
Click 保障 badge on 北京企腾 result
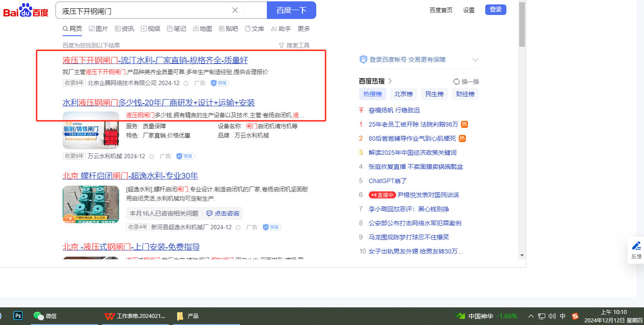pos(220,83)
